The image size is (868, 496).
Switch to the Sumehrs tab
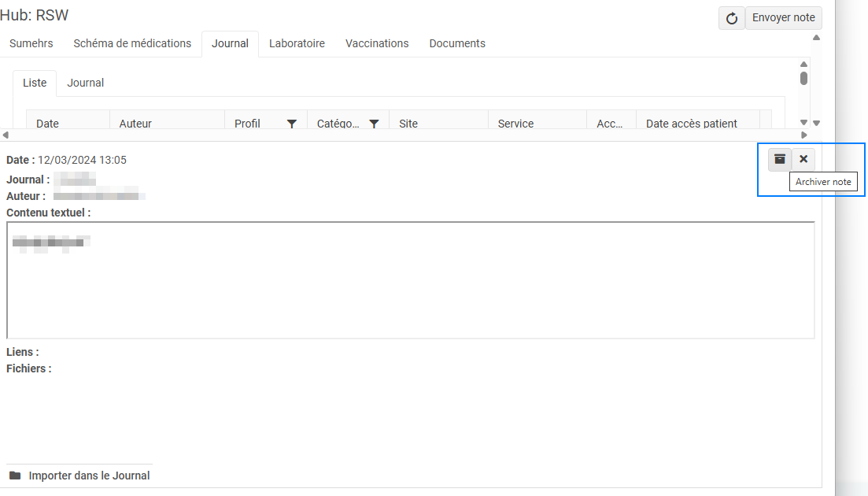pos(31,43)
